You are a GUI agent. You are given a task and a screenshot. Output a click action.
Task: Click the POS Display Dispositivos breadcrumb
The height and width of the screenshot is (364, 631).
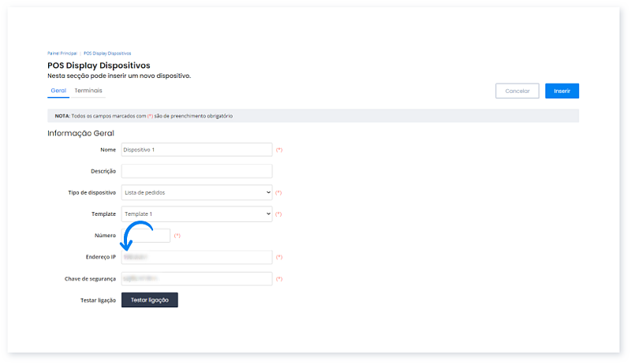coord(107,53)
